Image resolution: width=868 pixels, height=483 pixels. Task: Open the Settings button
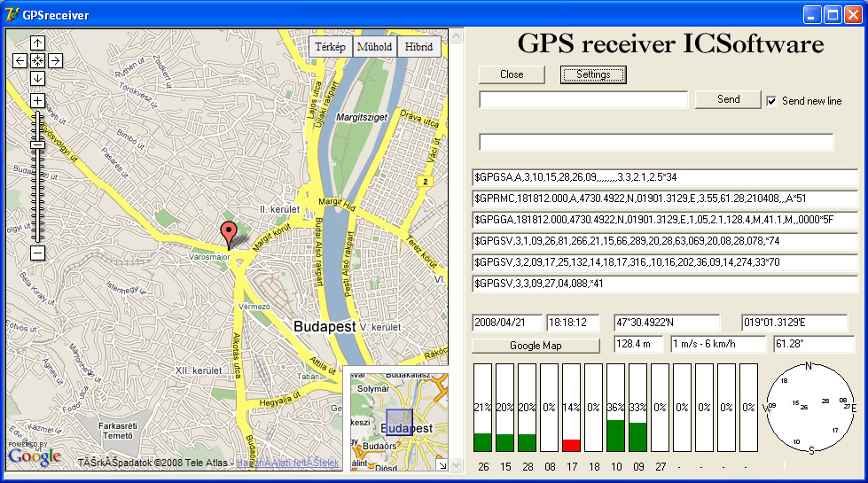593,74
